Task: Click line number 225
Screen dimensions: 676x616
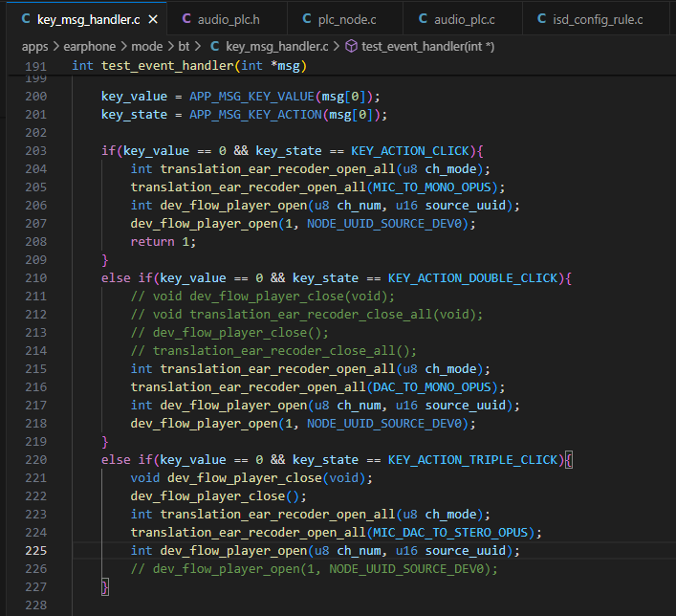Action: pyautogui.click(x=35, y=551)
